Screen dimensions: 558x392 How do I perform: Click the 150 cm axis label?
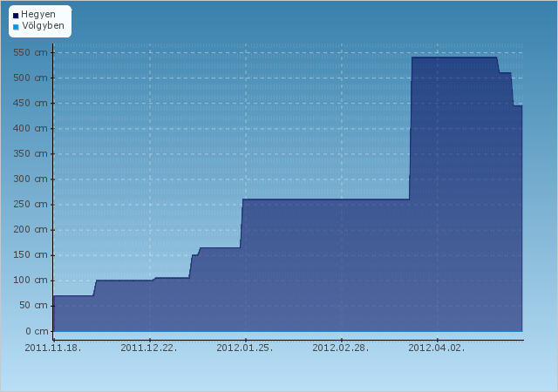31,255
